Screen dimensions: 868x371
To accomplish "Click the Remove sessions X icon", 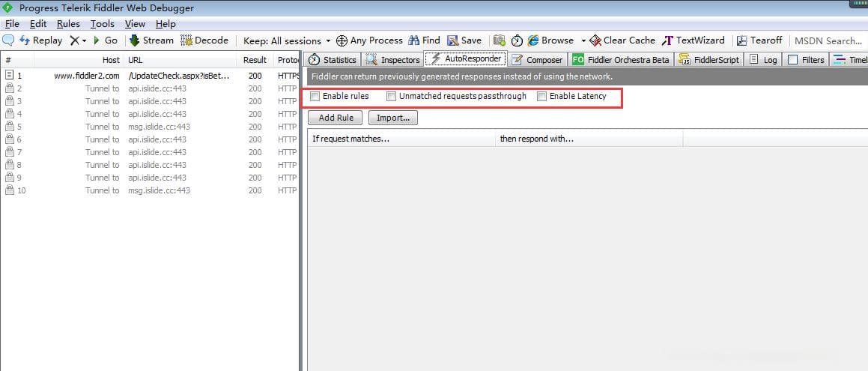I will tap(74, 40).
